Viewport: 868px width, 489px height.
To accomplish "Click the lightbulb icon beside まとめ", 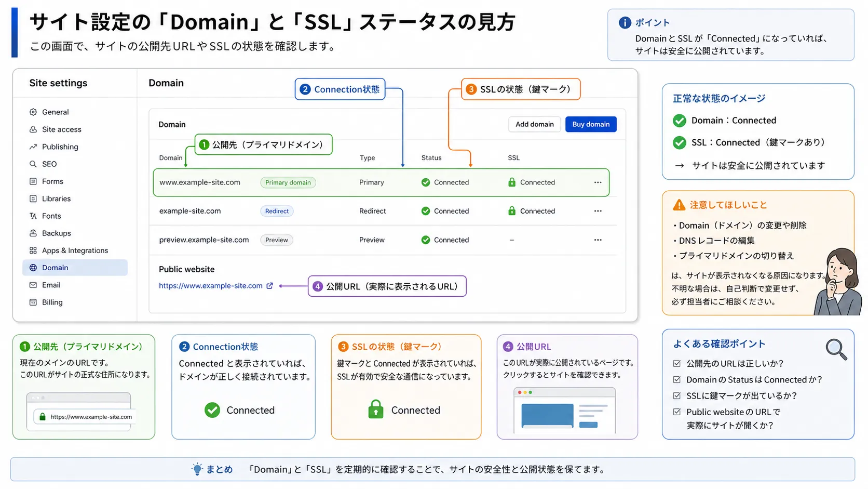I will (x=197, y=469).
